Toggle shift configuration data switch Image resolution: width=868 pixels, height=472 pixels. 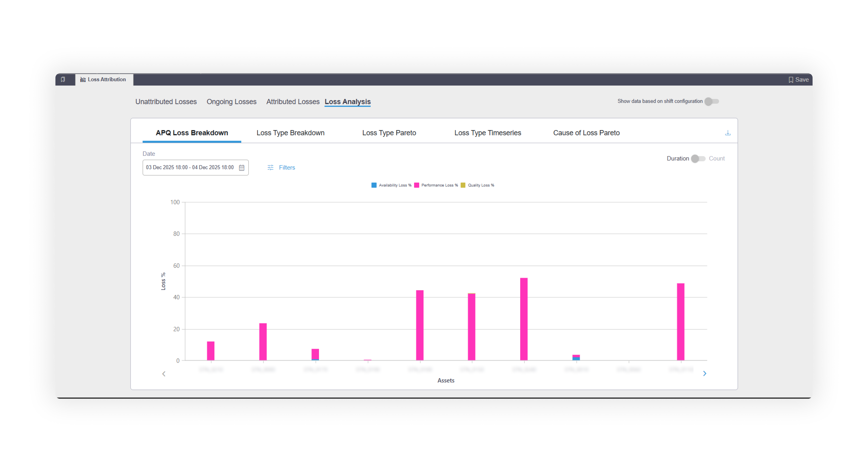click(x=711, y=101)
